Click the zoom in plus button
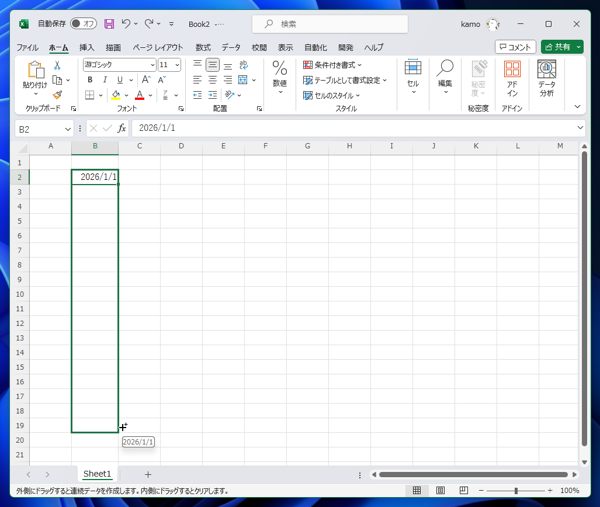600x507 pixels. [x=550, y=490]
